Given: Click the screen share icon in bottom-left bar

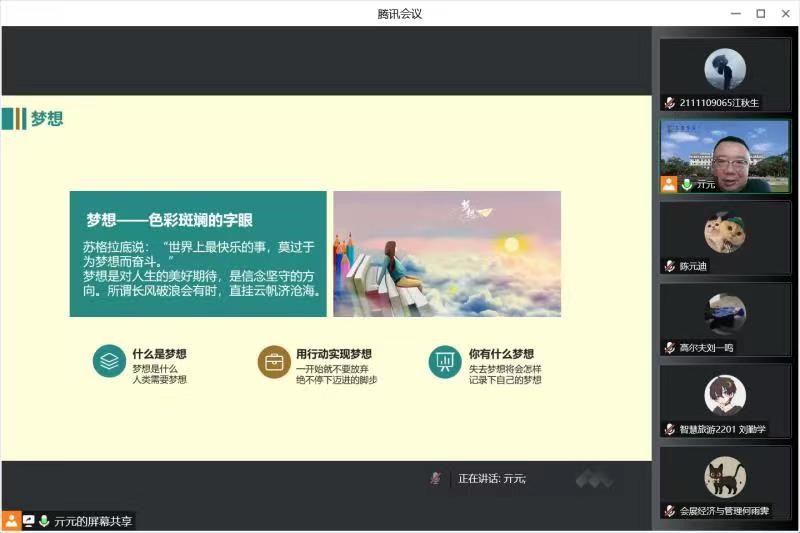Looking at the screenshot, I should pos(28,521).
